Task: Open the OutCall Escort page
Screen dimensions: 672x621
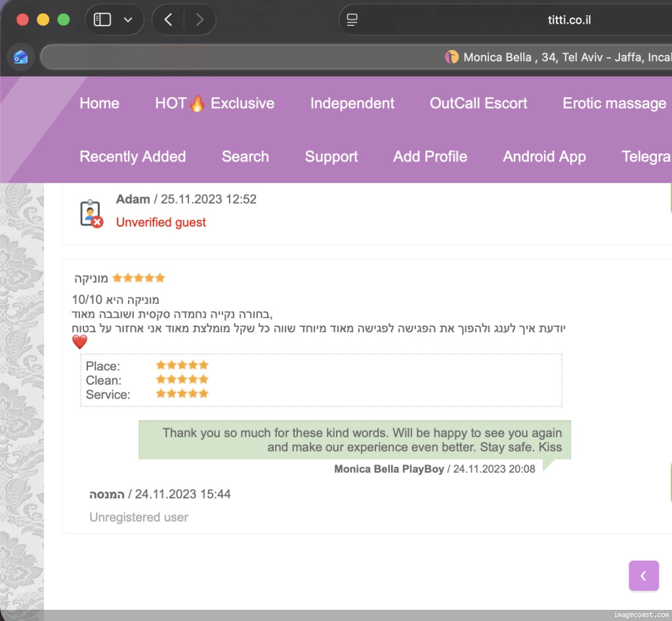Action: tap(478, 103)
